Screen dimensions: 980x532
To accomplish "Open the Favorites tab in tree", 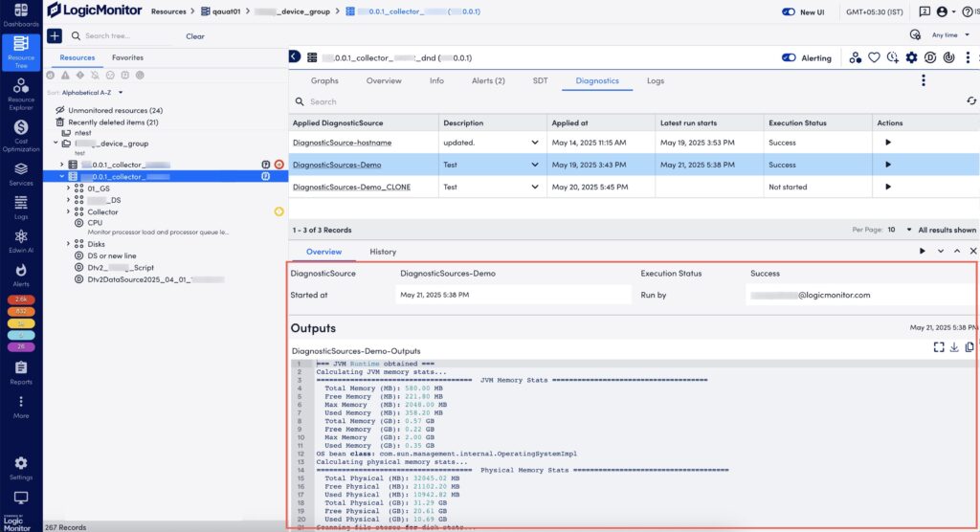I will [x=127, y=57].
